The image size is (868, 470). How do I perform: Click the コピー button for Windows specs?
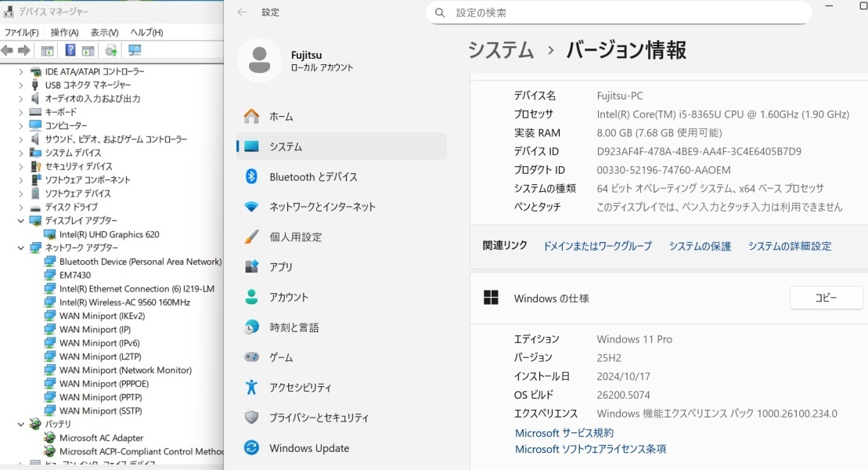pos(826,298)
